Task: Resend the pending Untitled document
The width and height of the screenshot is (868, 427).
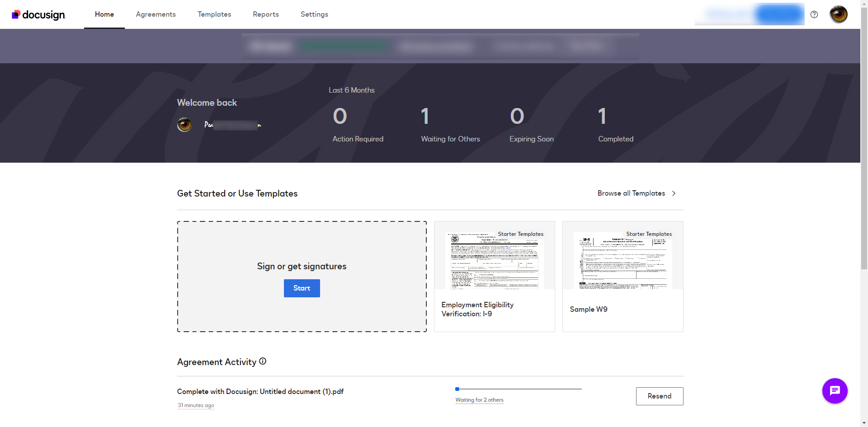Action: point(660,396)
